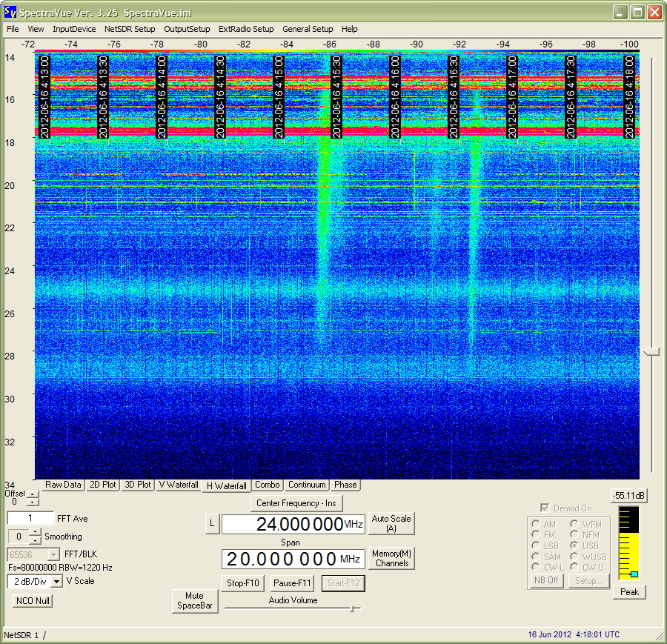Open General Setup menu
The height and width of the screenshot is (644, 667).
[x=308, y=29]
